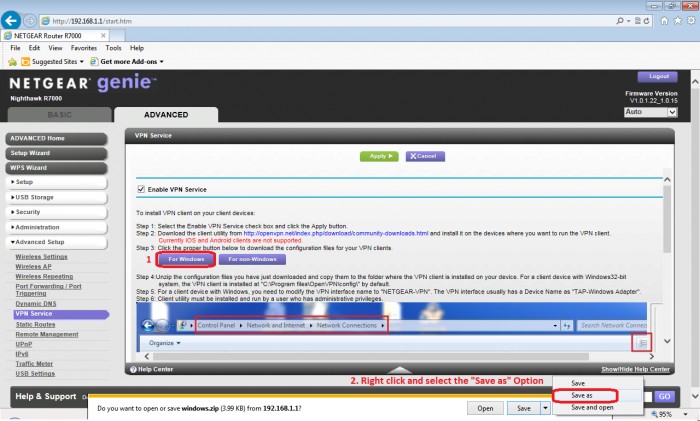Collapse the Advanced Setup menu section
The height and width of the screenshot is (421, 700).
(56, 242)
